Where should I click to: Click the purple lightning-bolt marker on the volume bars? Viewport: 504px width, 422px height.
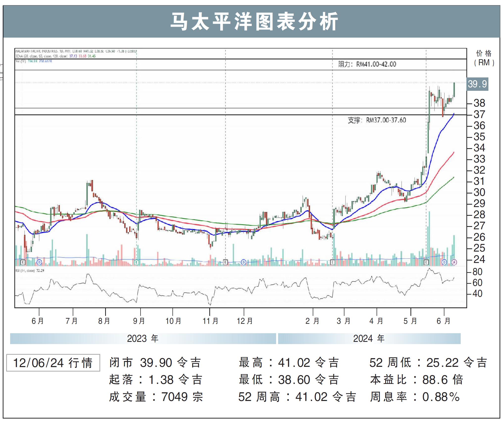point(454,262)
